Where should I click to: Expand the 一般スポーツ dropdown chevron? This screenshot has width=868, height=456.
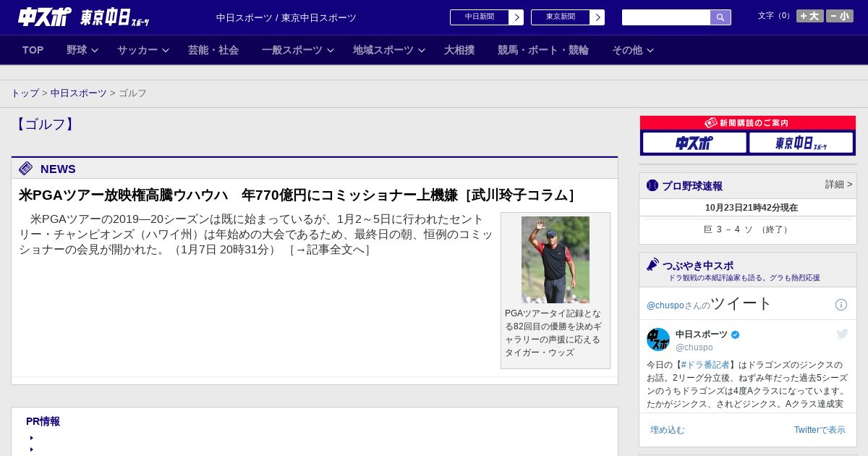point(331,51)
